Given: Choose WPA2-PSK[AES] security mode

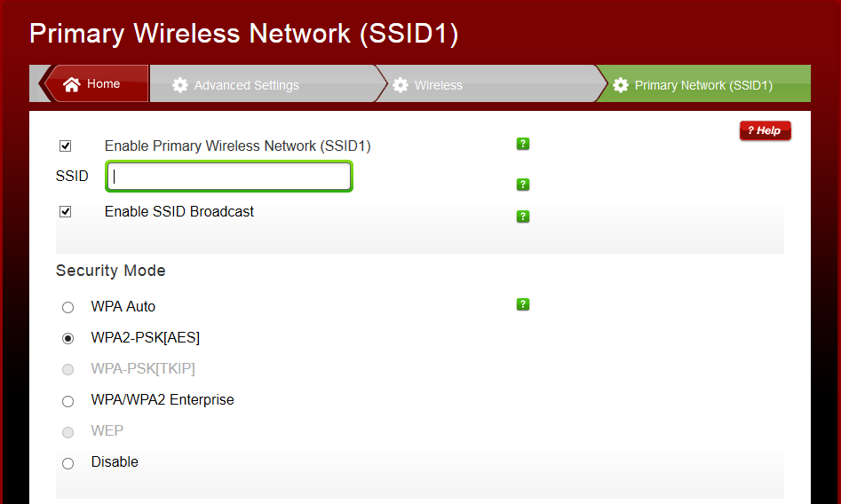Looking at the screenshot, I should click(68, 338).
